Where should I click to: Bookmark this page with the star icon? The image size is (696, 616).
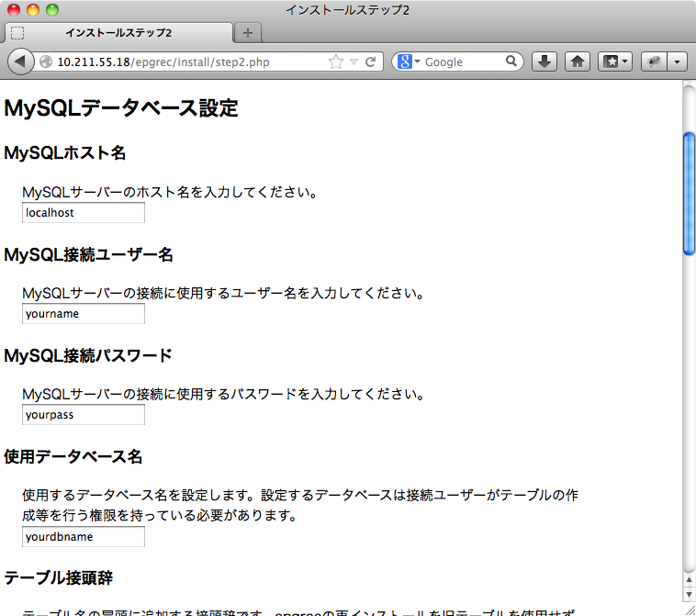pyautogui.click(x=336, y=62)
